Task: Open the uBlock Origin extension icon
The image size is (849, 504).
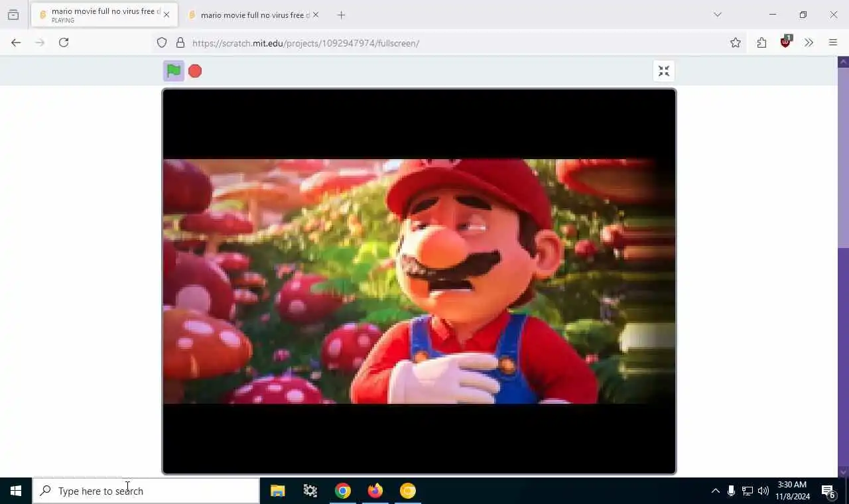Action: [x=786, y=41]
